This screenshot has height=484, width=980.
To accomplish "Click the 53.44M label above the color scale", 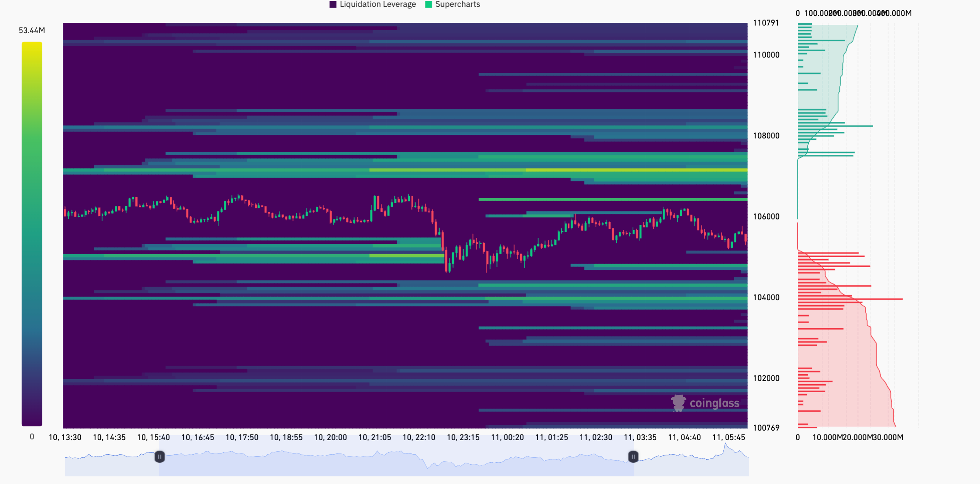I will click(x=32, y=30).
